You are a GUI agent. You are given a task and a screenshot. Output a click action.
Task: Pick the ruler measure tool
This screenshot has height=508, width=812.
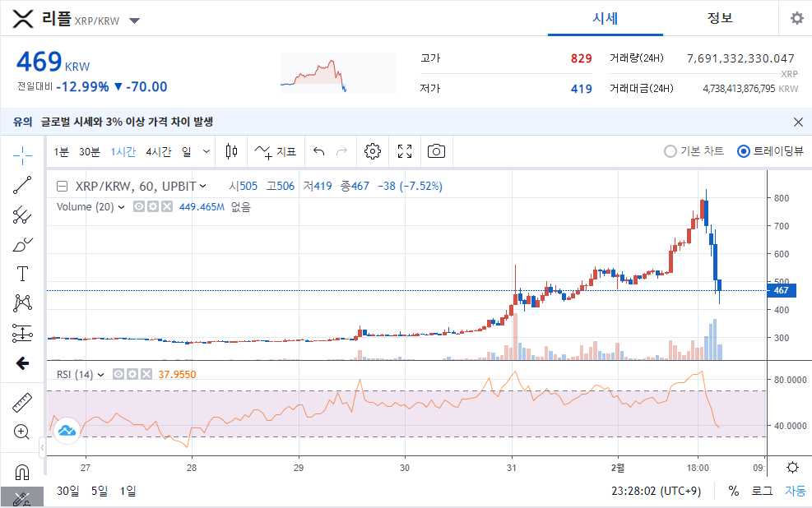(22, 403)
